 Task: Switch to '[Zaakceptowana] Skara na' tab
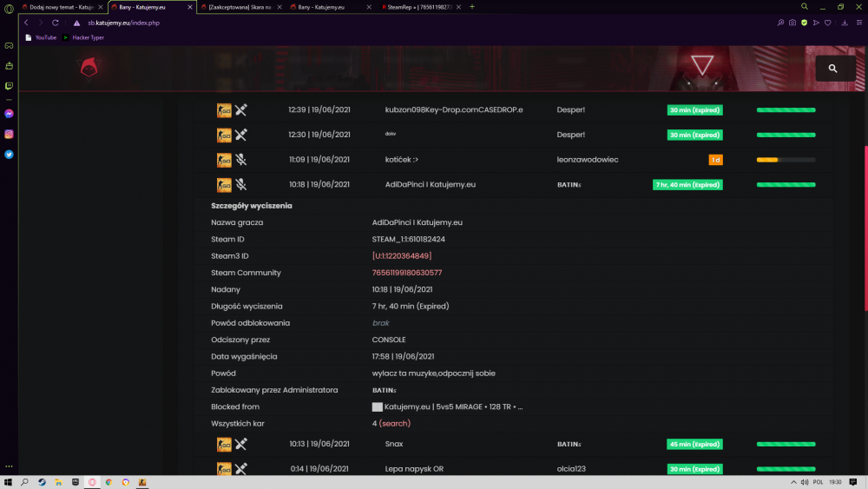(x=240, y=7)
